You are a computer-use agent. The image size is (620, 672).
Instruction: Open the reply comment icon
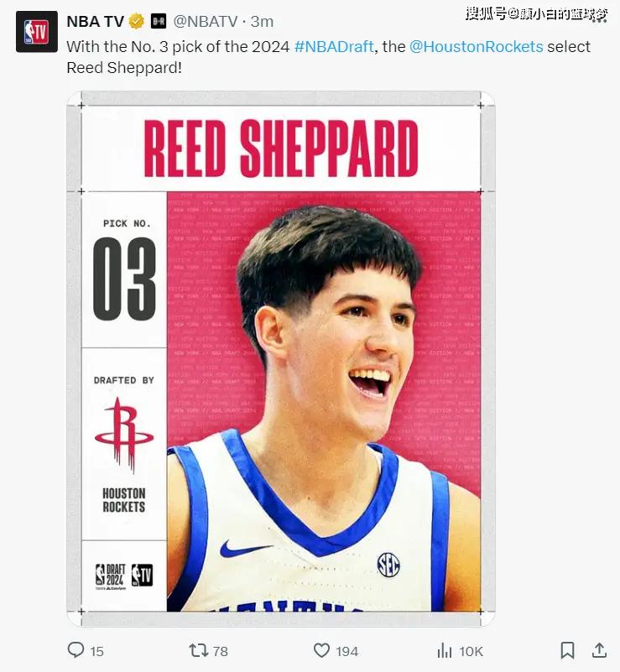76,650
